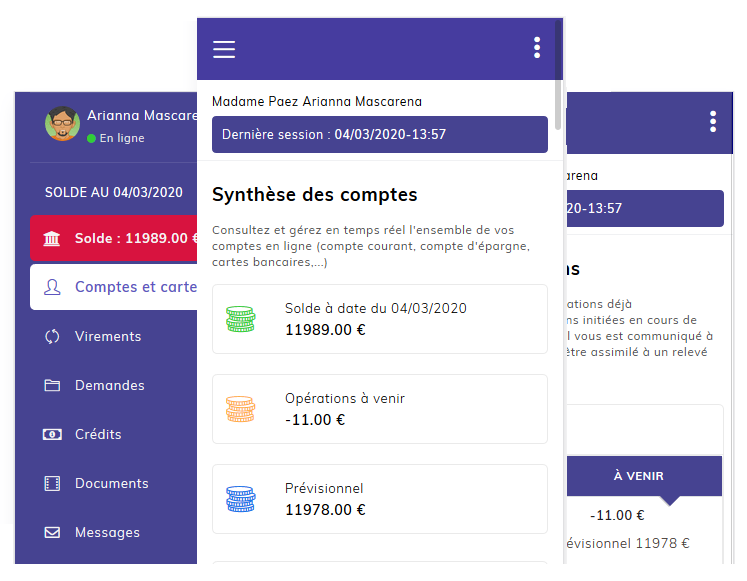Click the green coins icon for Solde
747x581 pixels.
click(240, 319)
